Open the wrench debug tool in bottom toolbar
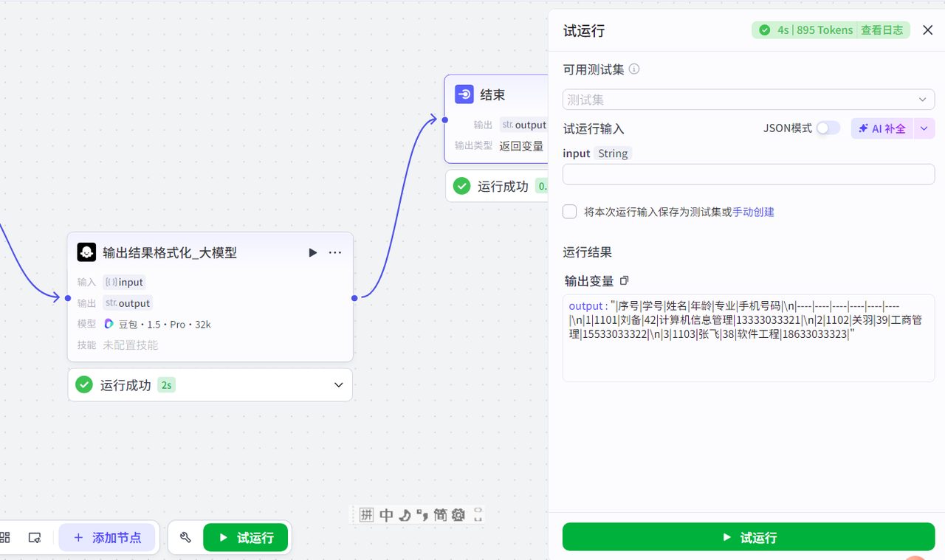Screen dimensions: 945x560 click(185, 538)
